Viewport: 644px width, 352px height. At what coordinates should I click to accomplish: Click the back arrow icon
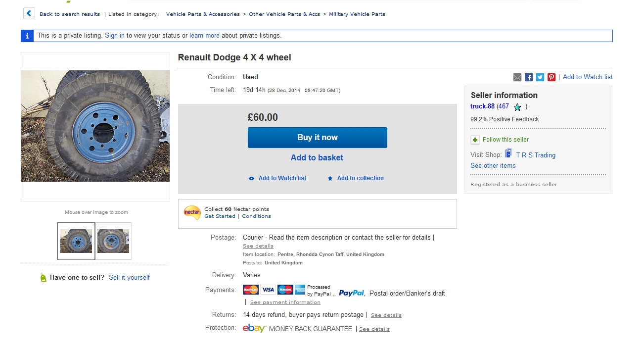[29, 14]
